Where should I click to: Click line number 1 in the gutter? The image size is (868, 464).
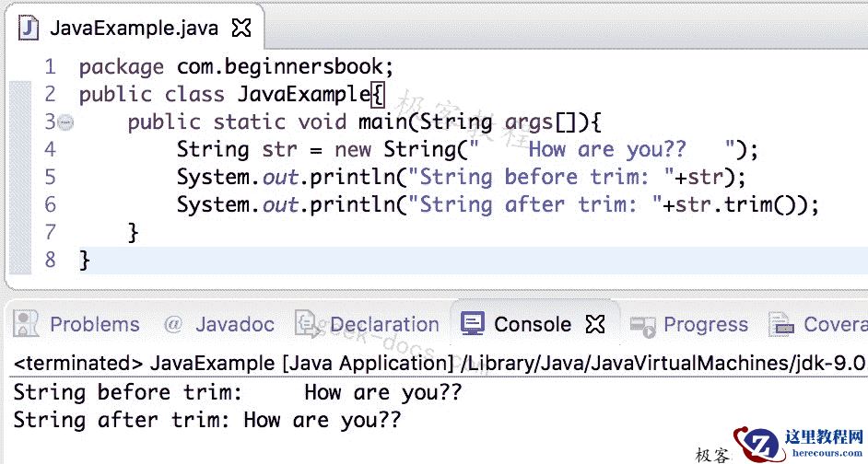(x=51, y=67)
